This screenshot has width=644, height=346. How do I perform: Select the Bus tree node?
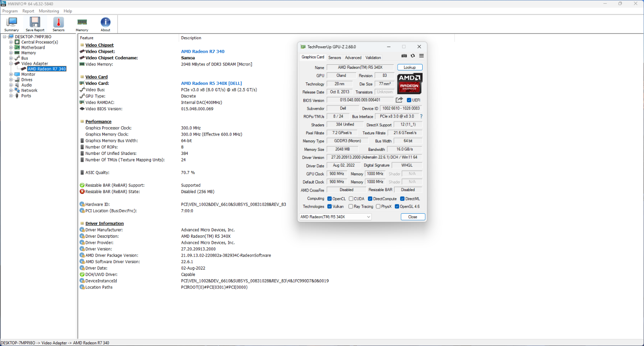[x=25, y=58]
